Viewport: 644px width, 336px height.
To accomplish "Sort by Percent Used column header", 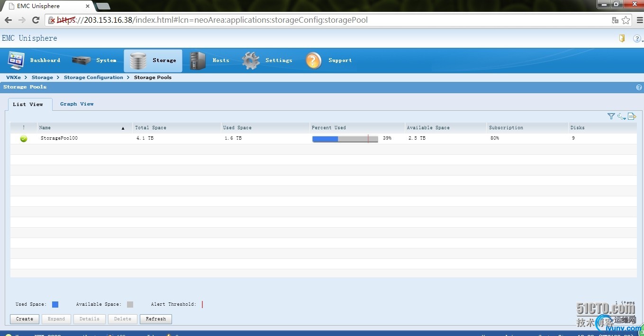I will coord(357,128).
